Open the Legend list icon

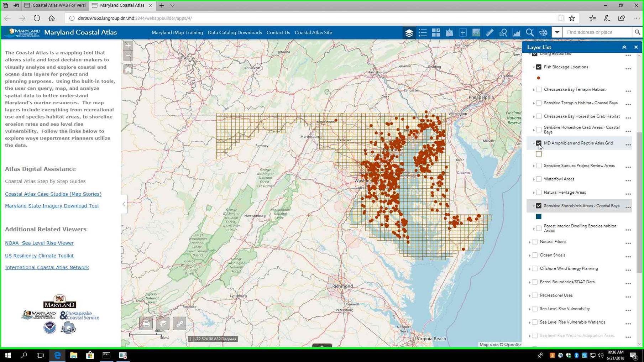[x=423, y=33]
